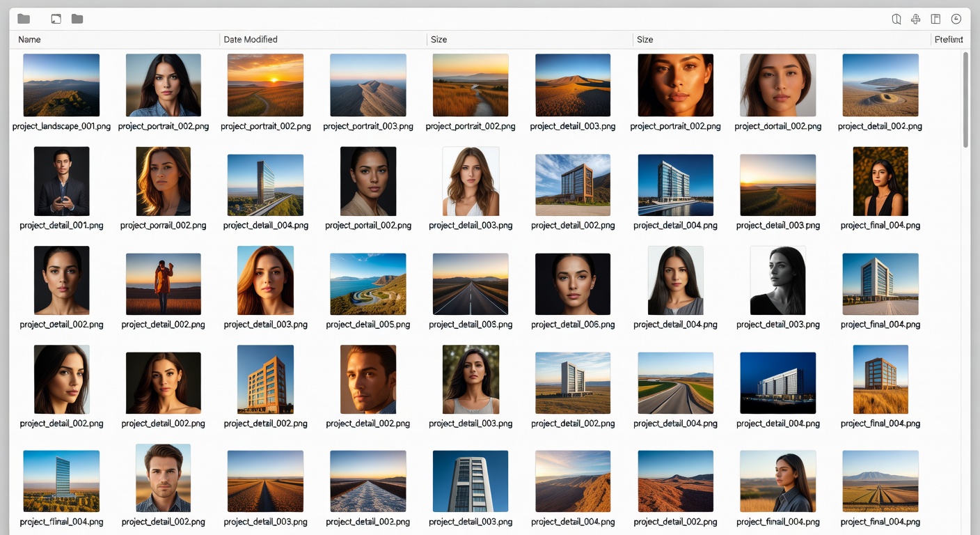The width and height of the screenshot is (980, 535).
Task: Sort by the Date Modified column header
Action: pyautogui.click(x=251, y=40)
